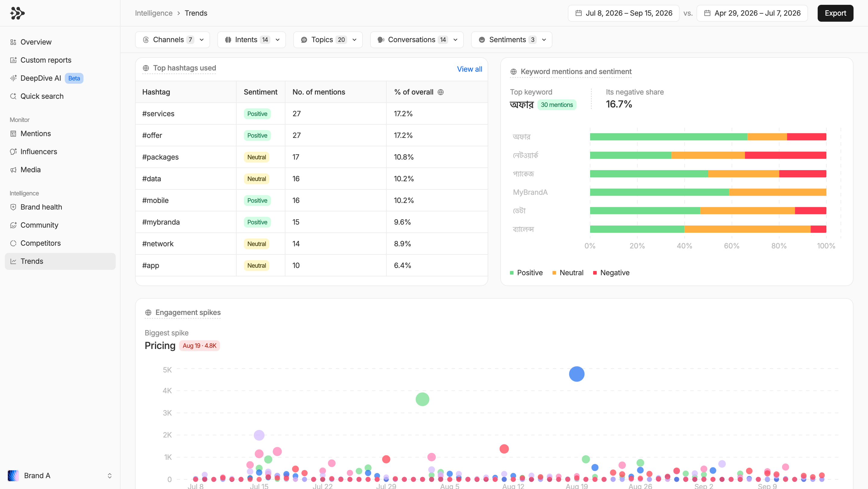Toggle the Negative legend entry
This screenshot has width=868, height=489.
pyautogui.click(x=611, y=273)
